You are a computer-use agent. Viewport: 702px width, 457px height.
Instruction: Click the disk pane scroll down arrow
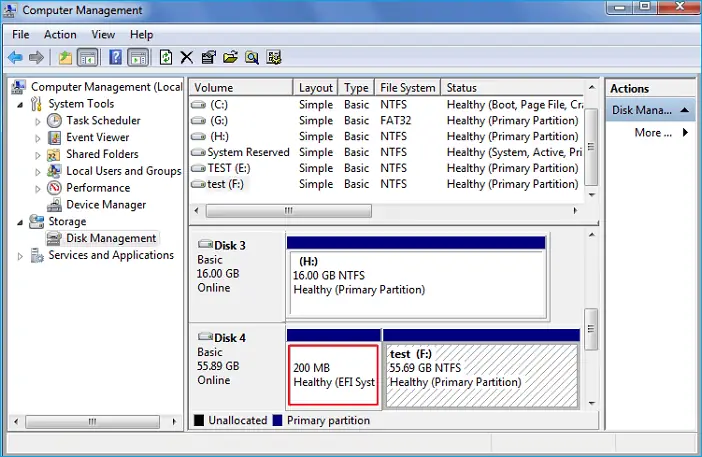click(591, 403)
